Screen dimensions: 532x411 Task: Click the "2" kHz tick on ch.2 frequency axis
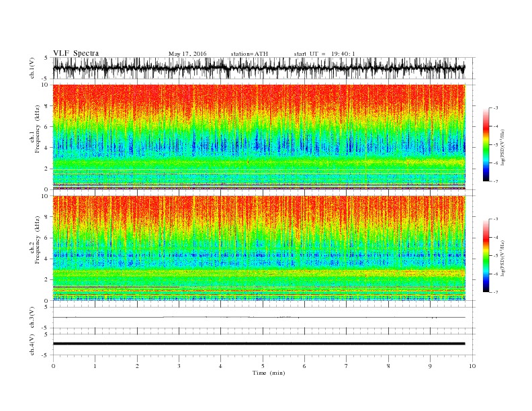click(47, 280)
